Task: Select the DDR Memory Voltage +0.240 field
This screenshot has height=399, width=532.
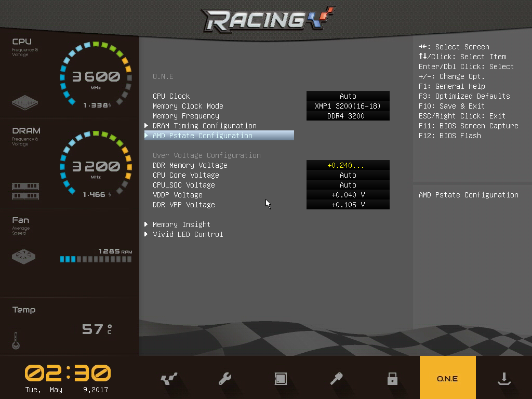Action: point(348,165)
